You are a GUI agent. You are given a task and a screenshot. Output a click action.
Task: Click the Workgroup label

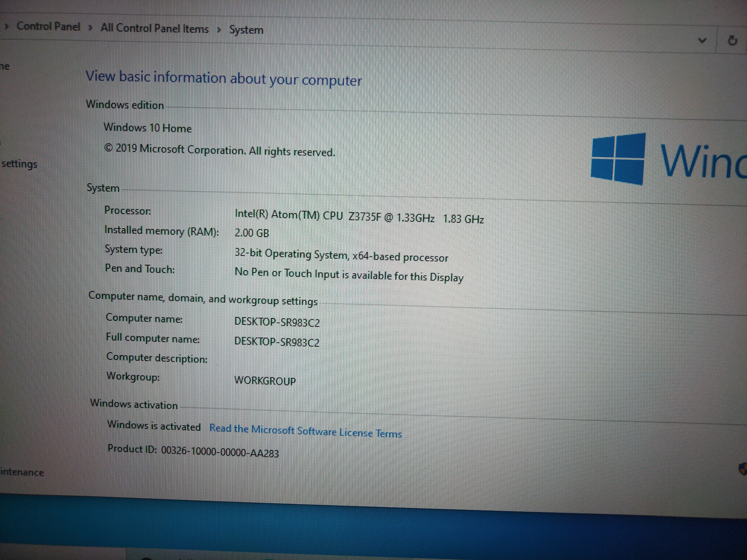click(x=133, y=376)
